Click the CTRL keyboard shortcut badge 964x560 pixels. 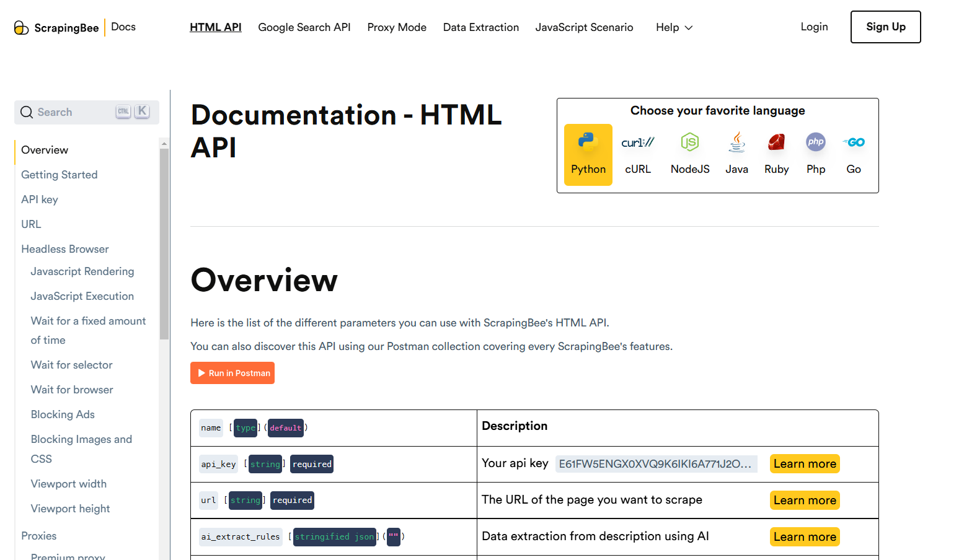pyautogui.click(x=123, y=112)
